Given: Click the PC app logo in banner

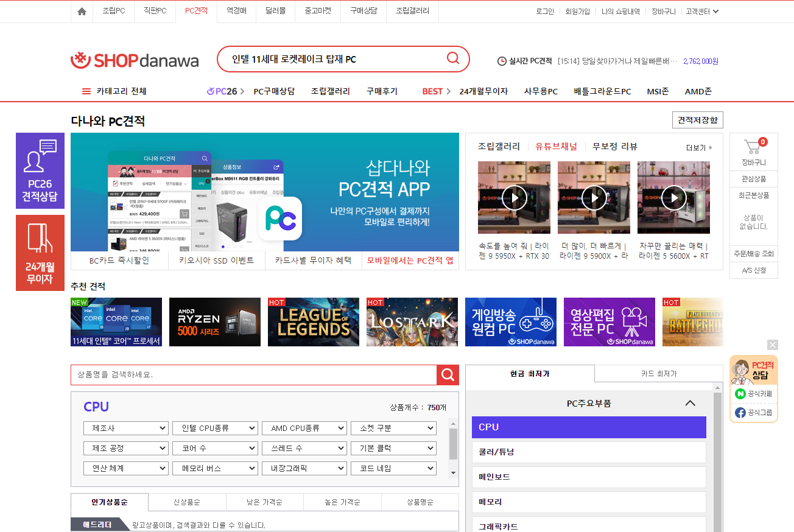Looking at the screenshot, I should click(280, 218).
